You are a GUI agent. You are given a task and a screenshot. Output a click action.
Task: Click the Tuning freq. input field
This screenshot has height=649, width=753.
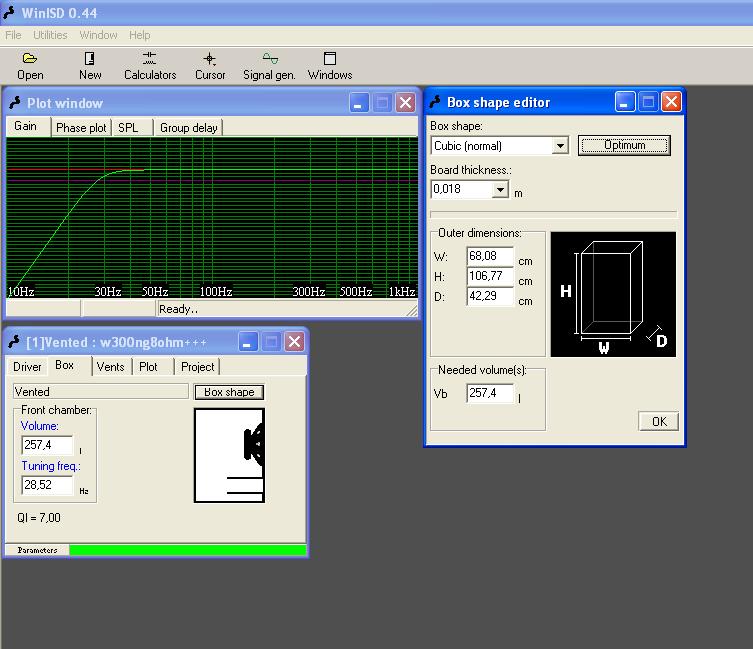pos(47,485)
